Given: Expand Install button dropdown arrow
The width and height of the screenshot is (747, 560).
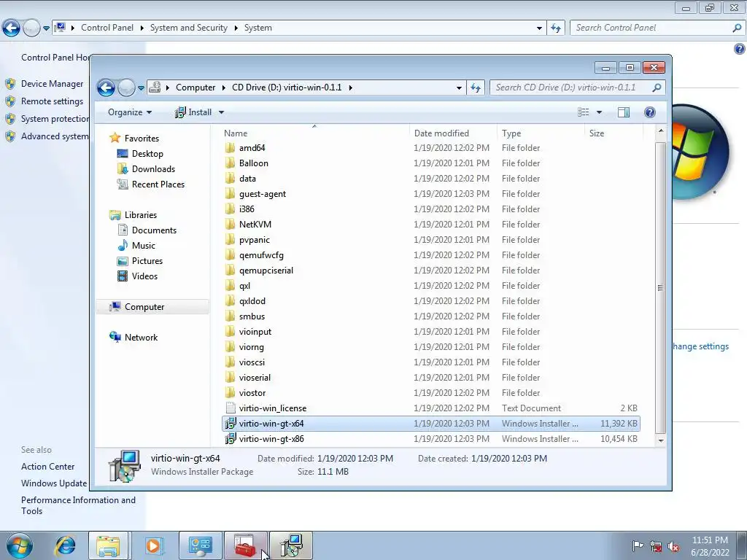Looking at the screenshot, I should click(x=221, y=112).
